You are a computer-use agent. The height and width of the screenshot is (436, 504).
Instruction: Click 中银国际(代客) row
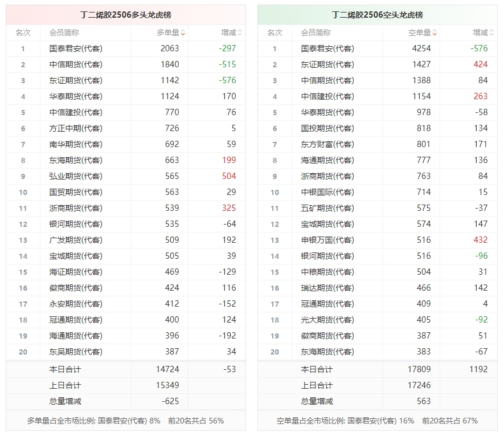click(x=378, y=192)
